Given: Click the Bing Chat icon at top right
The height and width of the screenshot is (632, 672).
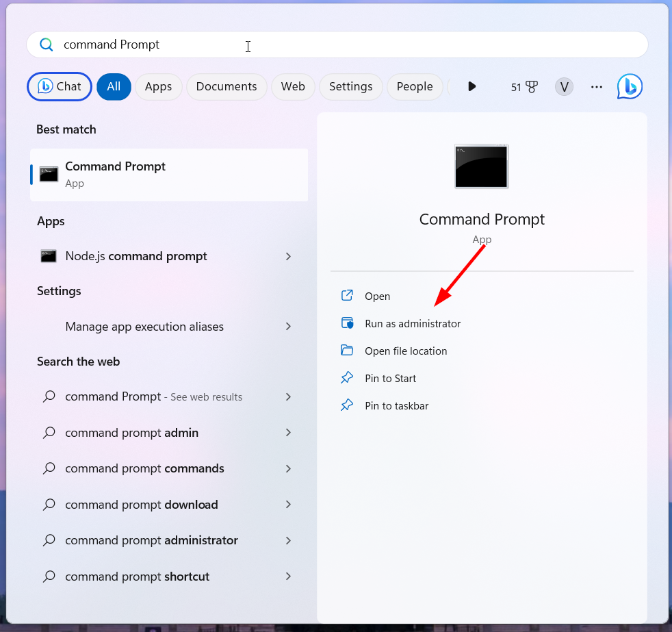Looking at the screenshot, I should [x=630, y=86].
